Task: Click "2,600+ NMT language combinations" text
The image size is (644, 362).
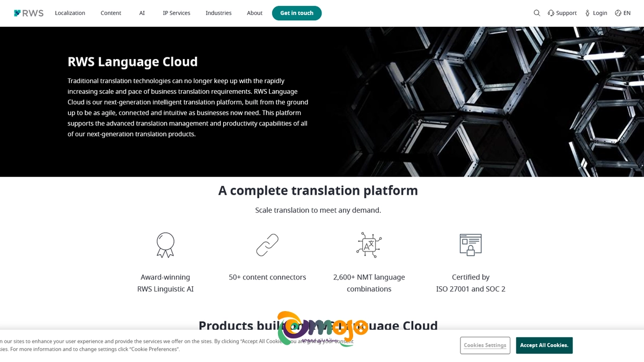Action: [x=369, y=283]
